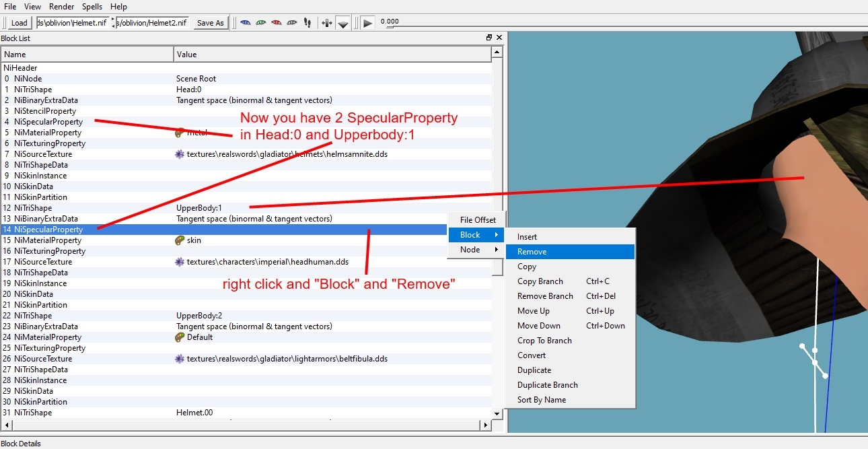Select the 9 NiSkinInstance row
Screen dimensions: 868x449
[x=246, y=176]
